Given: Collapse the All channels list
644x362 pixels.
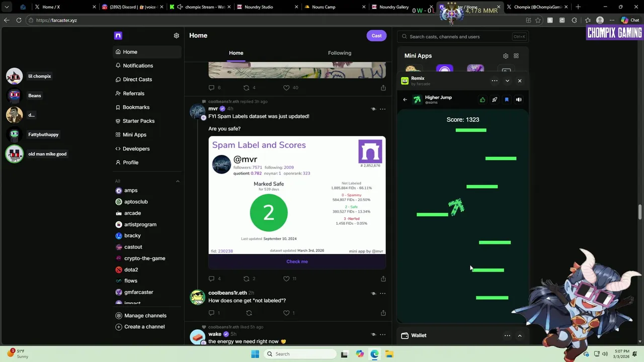Looking at the screenshot, I should (178, 181).
